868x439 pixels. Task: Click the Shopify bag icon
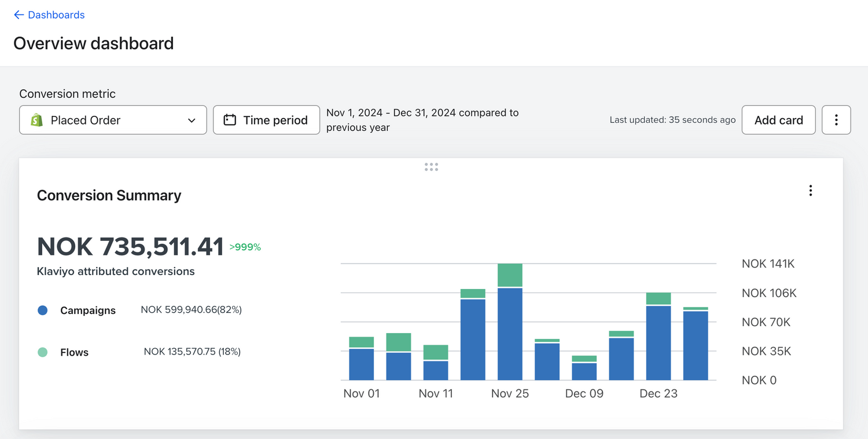[37, 120]
